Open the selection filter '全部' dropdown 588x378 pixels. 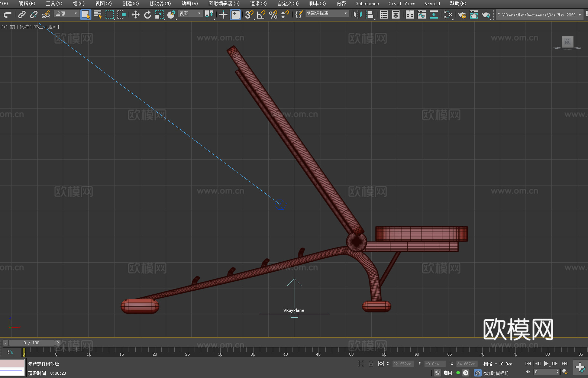[x=67, y=13]
